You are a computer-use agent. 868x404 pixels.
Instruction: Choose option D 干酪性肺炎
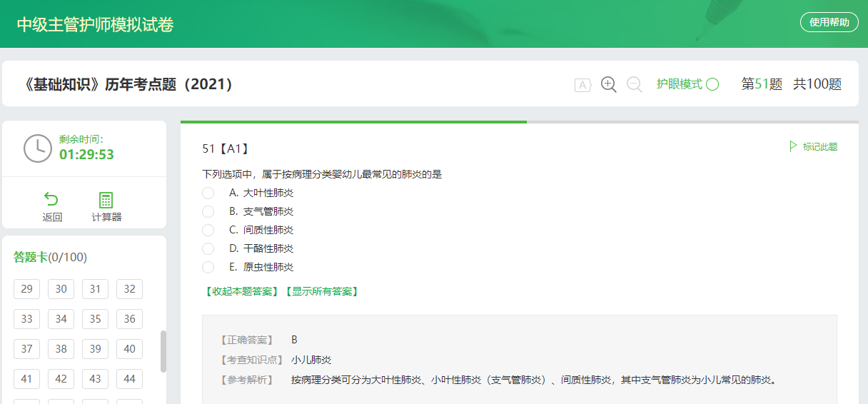[x=208, y=248]
